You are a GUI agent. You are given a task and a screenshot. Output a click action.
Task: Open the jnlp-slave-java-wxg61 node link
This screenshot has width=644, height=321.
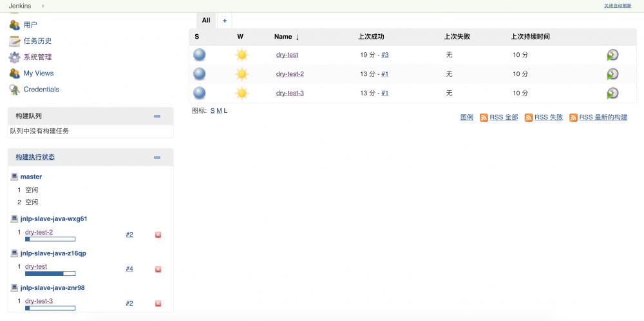(54, 219)
